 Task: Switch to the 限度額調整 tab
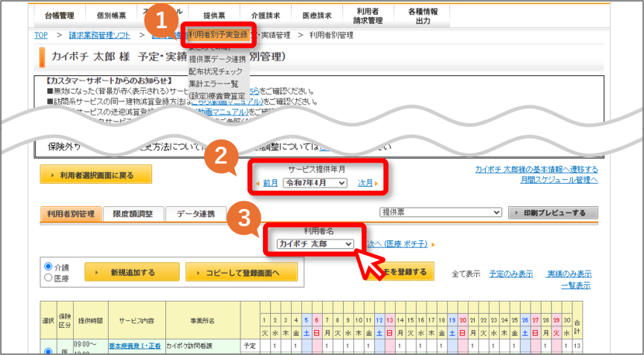click(x=133, y=214)
